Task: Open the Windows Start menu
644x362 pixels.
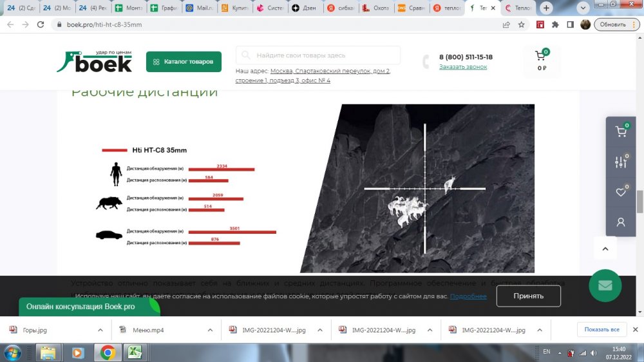Action: click(x=13, y=353)
